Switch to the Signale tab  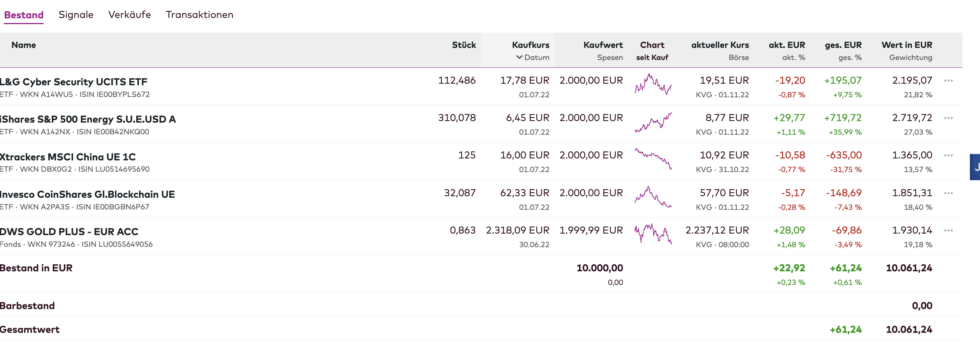click(76, 15)
